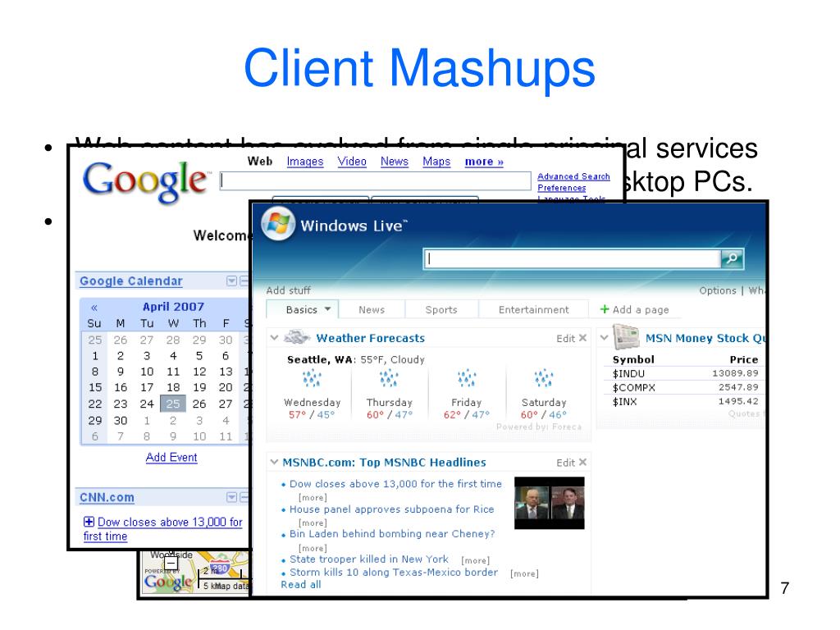Click the $INX stock symbol row

(685, 401)
